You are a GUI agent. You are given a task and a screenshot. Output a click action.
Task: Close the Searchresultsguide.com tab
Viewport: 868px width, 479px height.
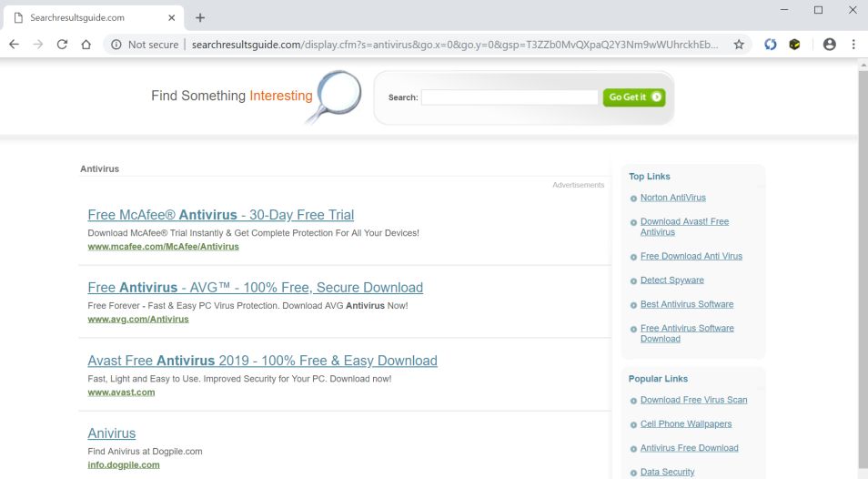(x=172, y=17)
